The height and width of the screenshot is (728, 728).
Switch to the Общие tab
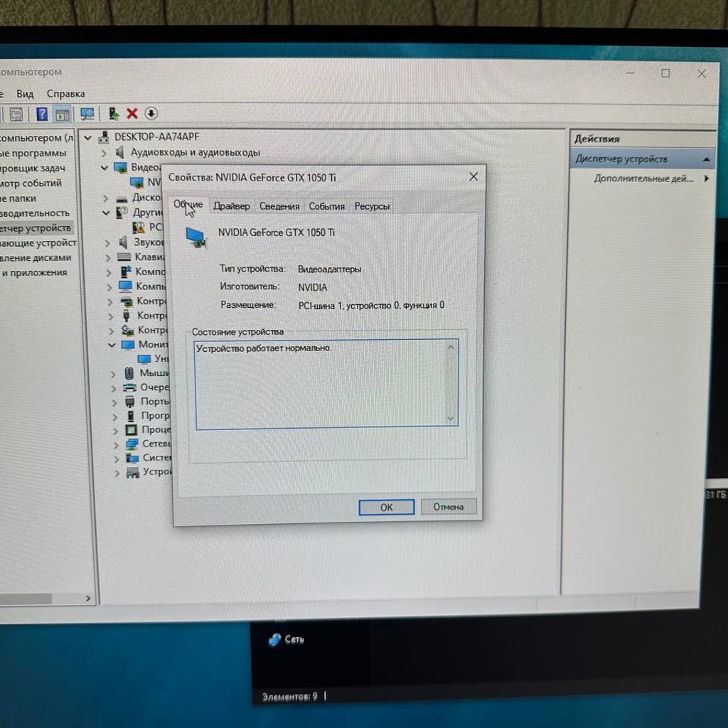point(188,205)
